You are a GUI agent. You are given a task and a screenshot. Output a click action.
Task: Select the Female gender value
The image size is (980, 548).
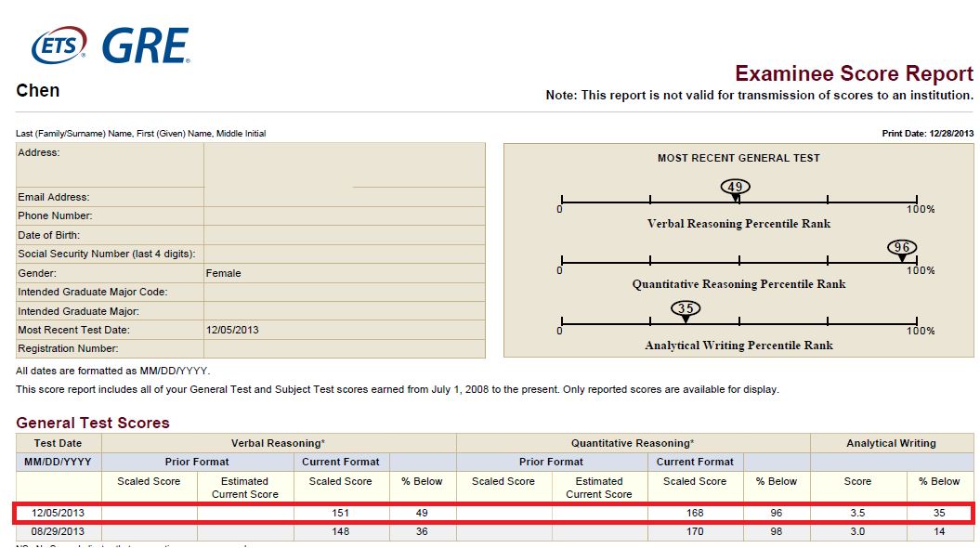[223, 273]
